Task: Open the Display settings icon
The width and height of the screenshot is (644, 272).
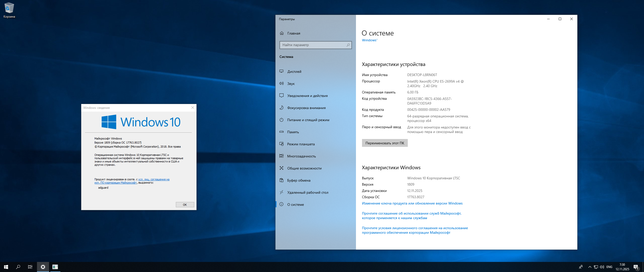Action: pos(281,71)
